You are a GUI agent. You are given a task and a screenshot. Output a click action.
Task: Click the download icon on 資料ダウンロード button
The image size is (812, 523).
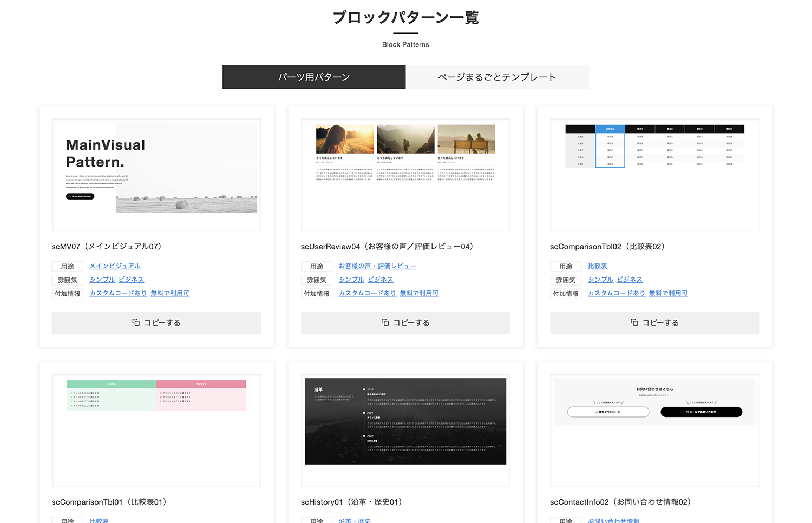click(596, 412)
